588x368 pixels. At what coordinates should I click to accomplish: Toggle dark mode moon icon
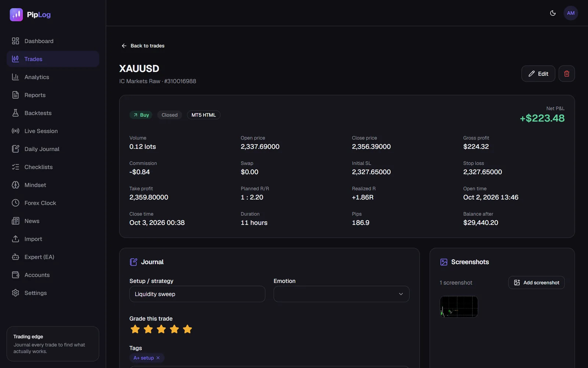(553, 13)
